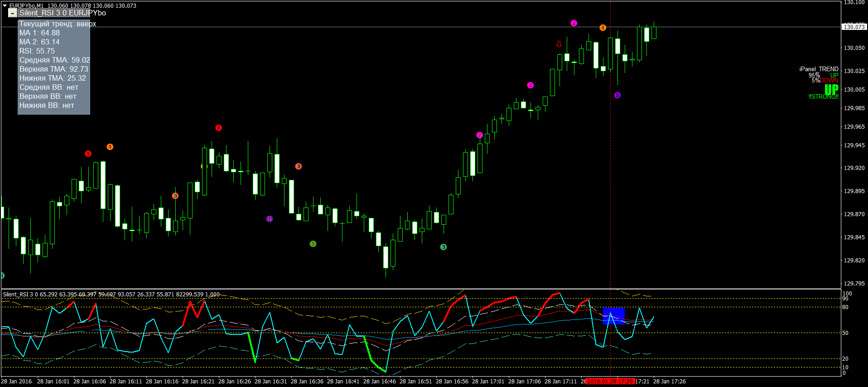The width and height of the screenshot is (868, 387).
Task: Click the 5% DOWN reading
Action: pos(825,81)
